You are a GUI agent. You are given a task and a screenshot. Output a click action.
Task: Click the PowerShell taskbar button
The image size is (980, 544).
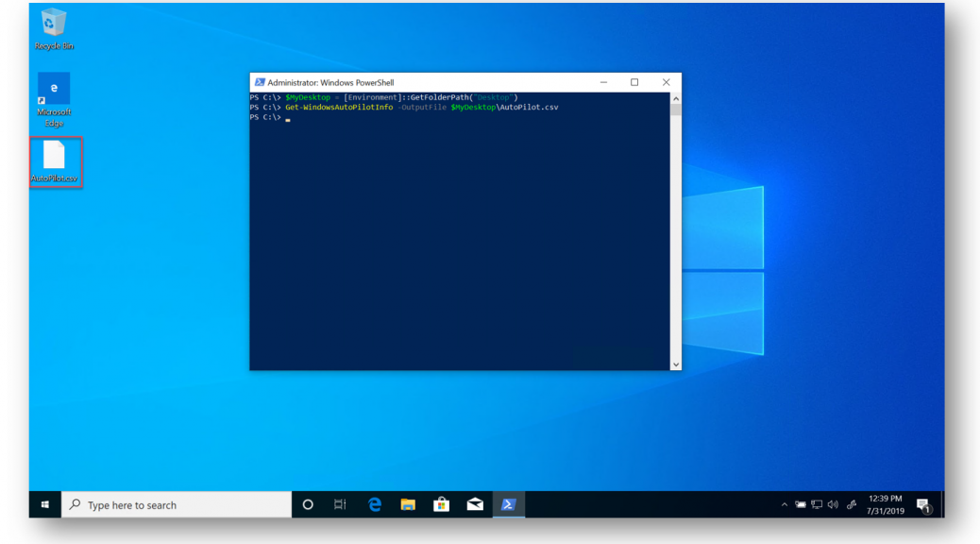pos(509,504)
